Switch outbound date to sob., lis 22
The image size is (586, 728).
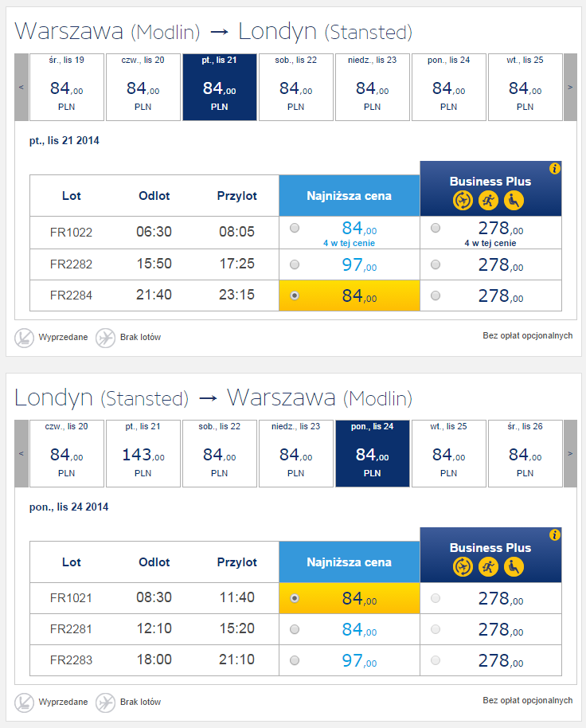tap(296, 88)
